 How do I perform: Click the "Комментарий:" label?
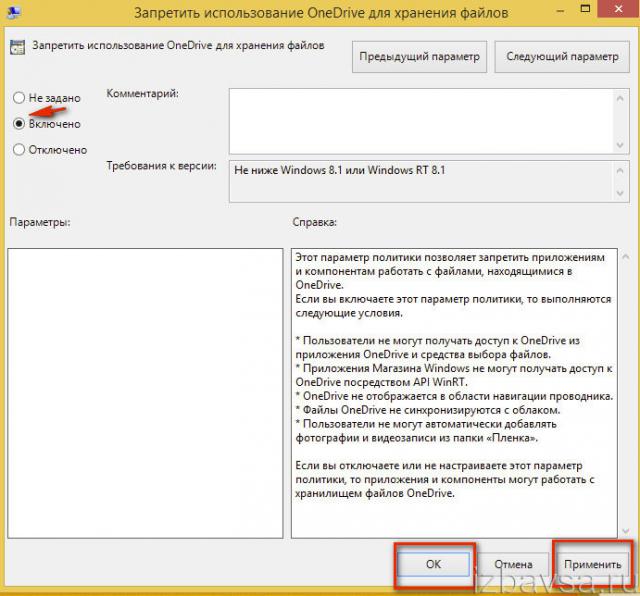142,93
